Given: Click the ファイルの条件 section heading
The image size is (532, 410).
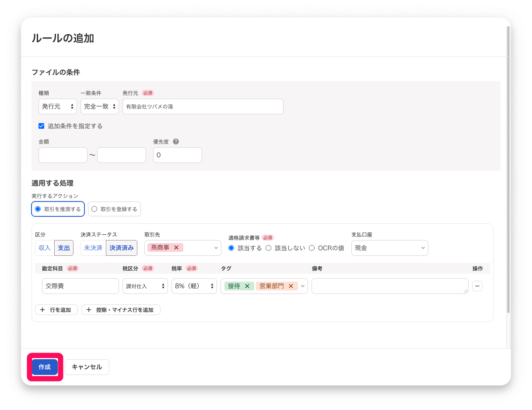Looking at the screenshot, I should 56,72.
